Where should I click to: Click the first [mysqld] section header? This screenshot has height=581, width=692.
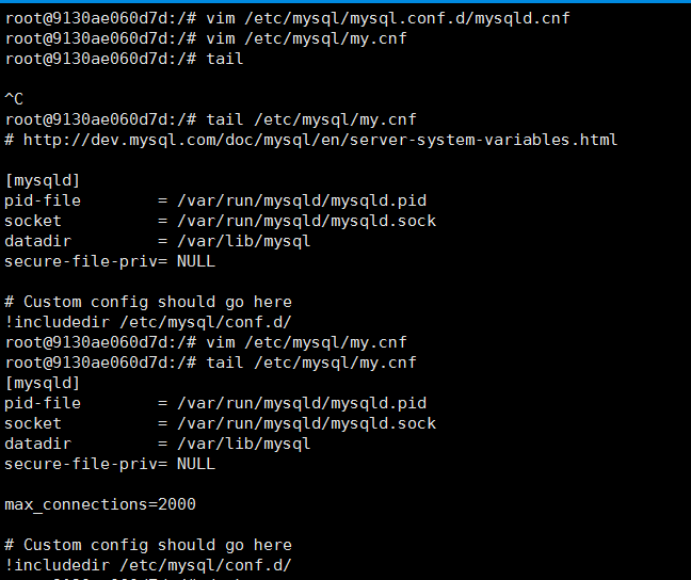pos(43,180)
